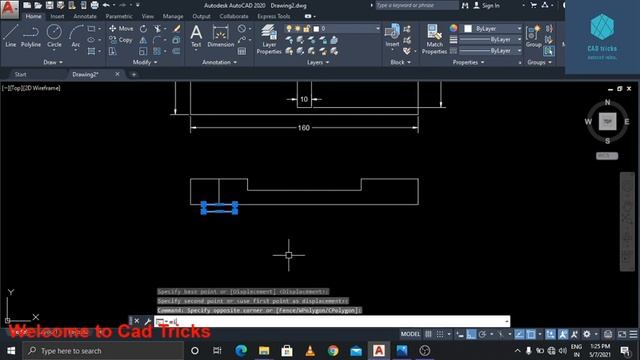Open Layer Properties manager
Viewport: 640px width, 360px height.
pyautogui.click(x=269, y=39)
